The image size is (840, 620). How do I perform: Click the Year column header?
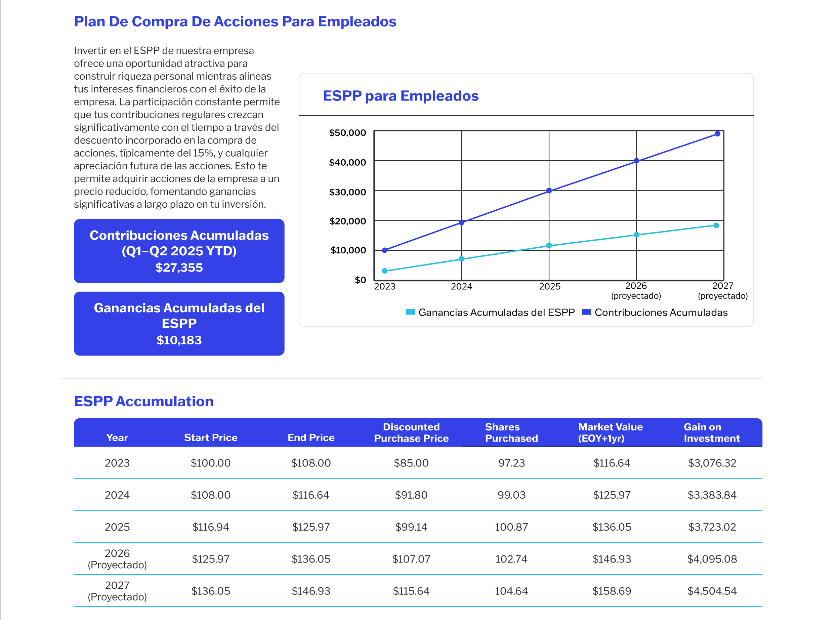[x=117, y=438]
